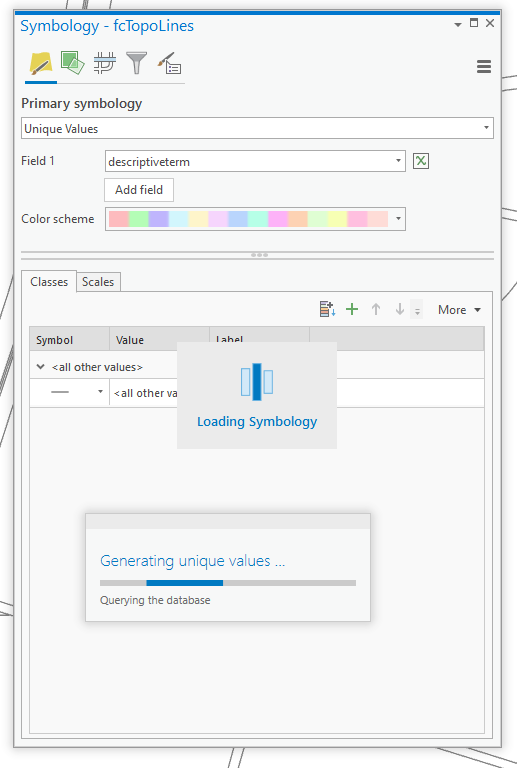Screen dimensions: 517x768
Task: Add unlisted values with green plus icon
Action: (x=352, y=309)
